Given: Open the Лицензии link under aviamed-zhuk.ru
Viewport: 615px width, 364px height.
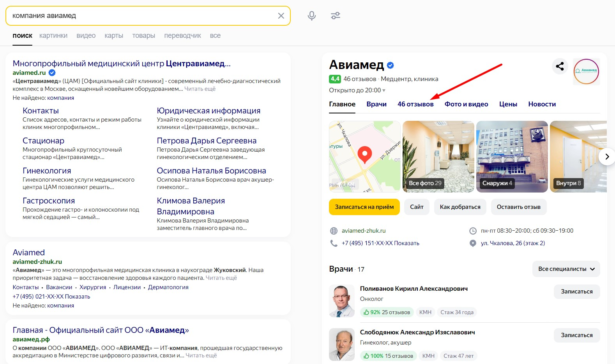Looking at the screenshot, I should point(127,287).
